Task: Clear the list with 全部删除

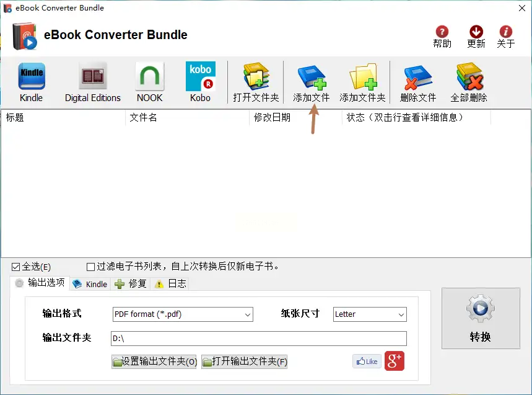Action: coord(469,82)
